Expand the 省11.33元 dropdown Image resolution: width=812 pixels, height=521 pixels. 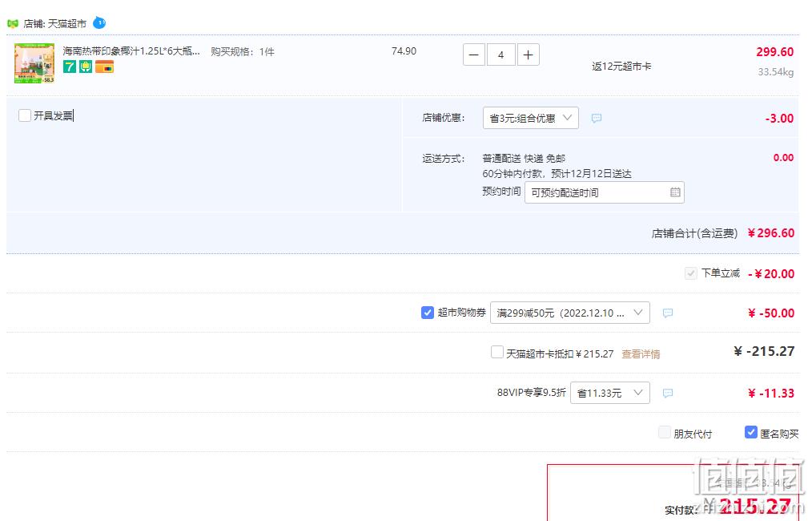[609, 393]
